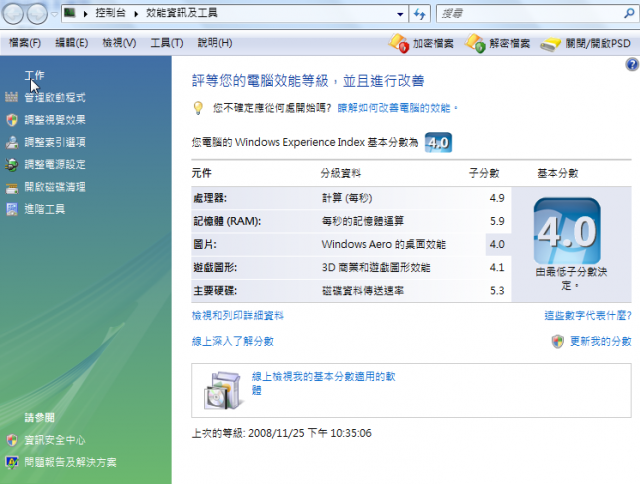Expand the arrow before 效能資訊及工具 breadcrumb
The image size is (640, 484).
[136, 14]
